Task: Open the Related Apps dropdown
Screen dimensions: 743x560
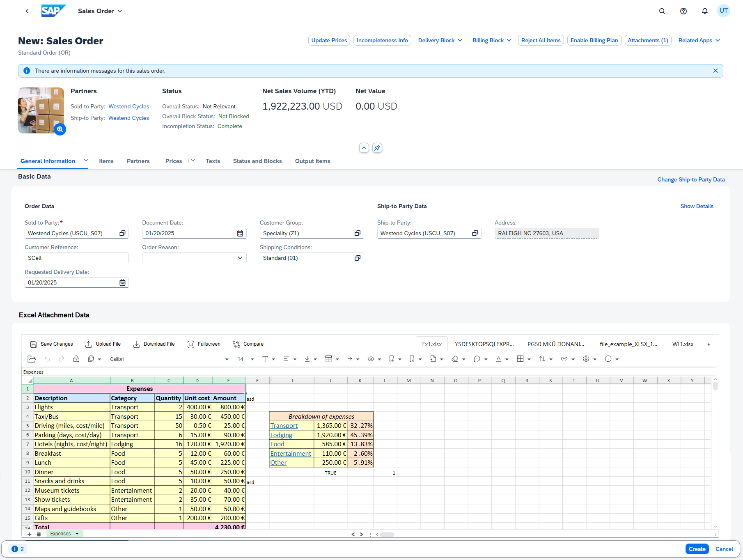Action: (699, 40)
